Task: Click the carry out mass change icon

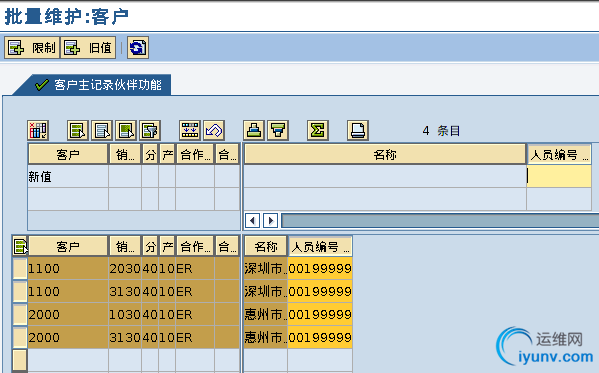Action: (189, 130)
